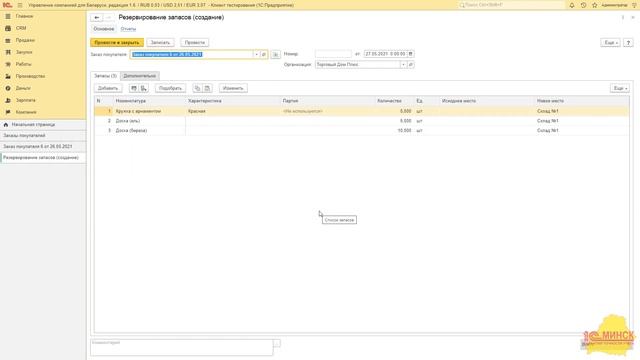Screen dimensions: 640x360
Task: Open the Начальная страница home item
Action: [x=33, y=124]
